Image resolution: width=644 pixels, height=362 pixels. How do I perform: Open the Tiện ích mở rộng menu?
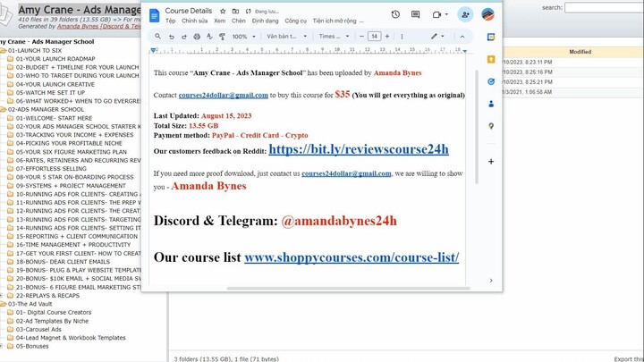click(335, 21)
